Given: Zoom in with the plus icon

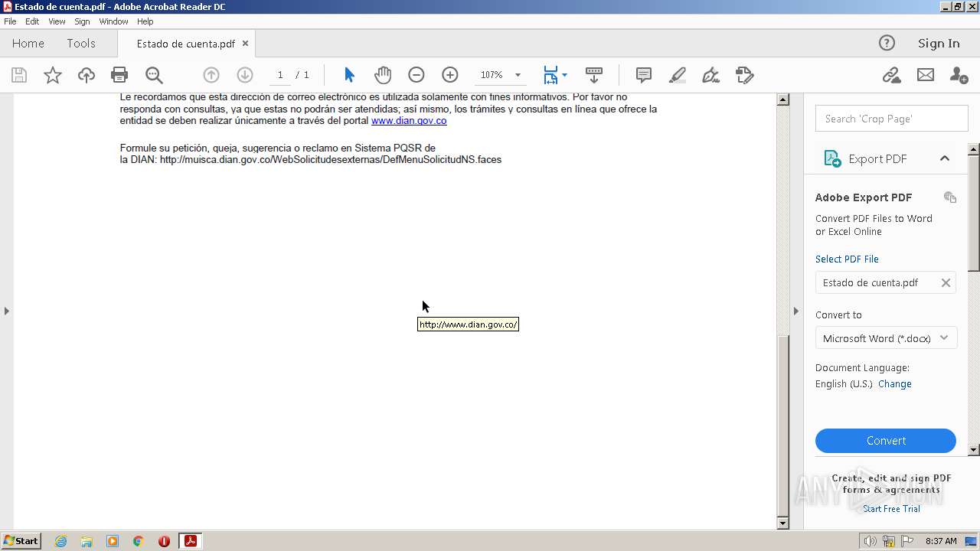Looking at the screenshot, I should [x=450, y=75].
